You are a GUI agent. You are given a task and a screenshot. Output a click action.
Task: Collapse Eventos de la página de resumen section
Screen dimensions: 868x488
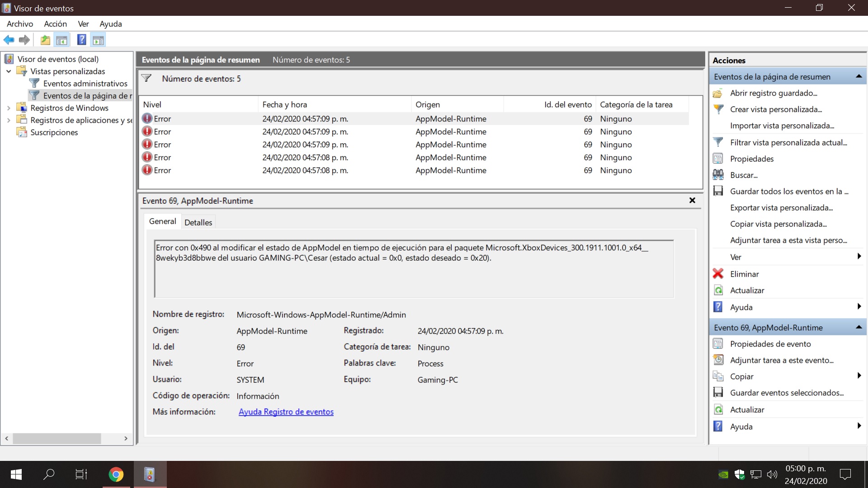point(859,77)
